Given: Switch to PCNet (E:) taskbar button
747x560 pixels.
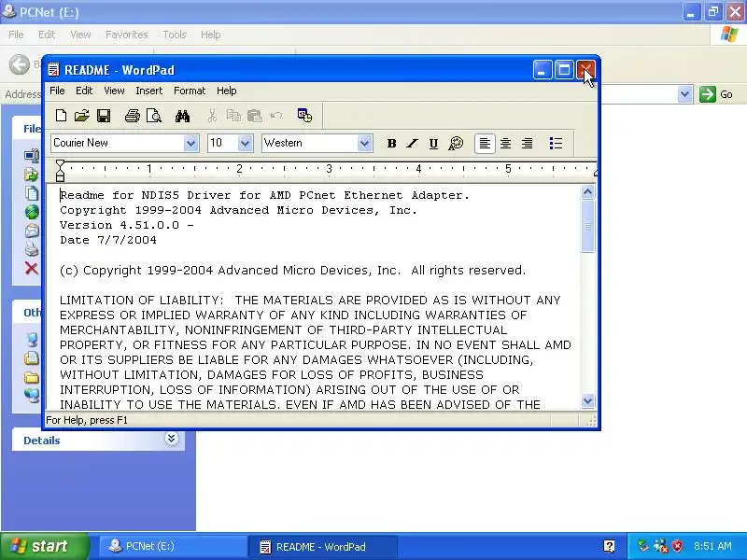Looking at the screenshot, I should (x=172, y=546).
